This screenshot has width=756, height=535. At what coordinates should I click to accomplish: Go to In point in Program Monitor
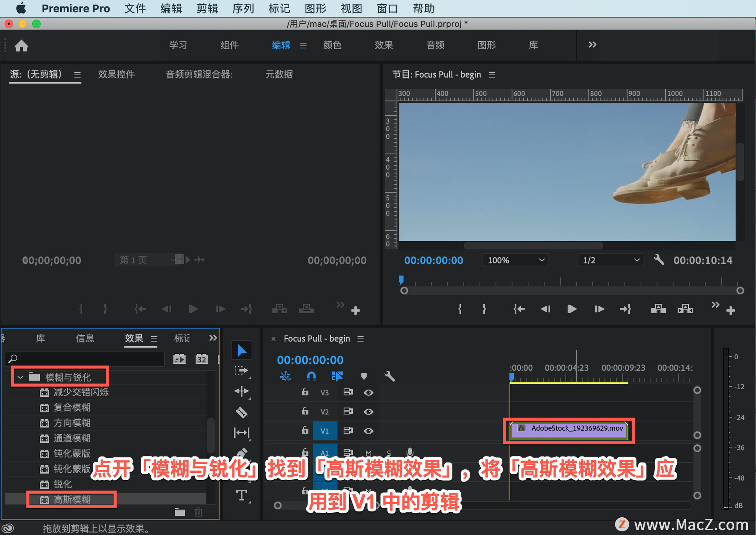click(x=519, y=309)
